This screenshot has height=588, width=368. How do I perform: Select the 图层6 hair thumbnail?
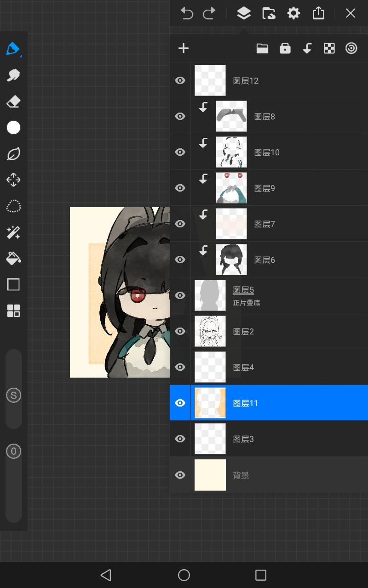(x=231, y=260)
